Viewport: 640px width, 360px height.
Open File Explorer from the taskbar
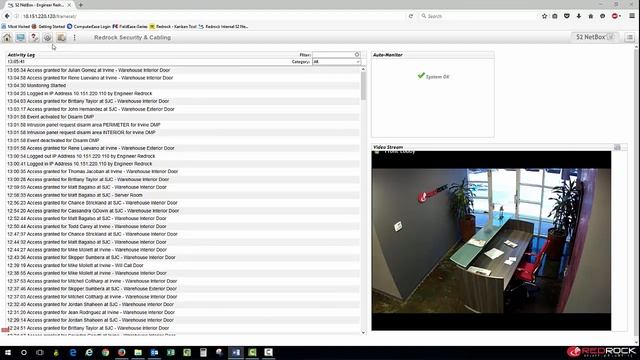(138, 352)
